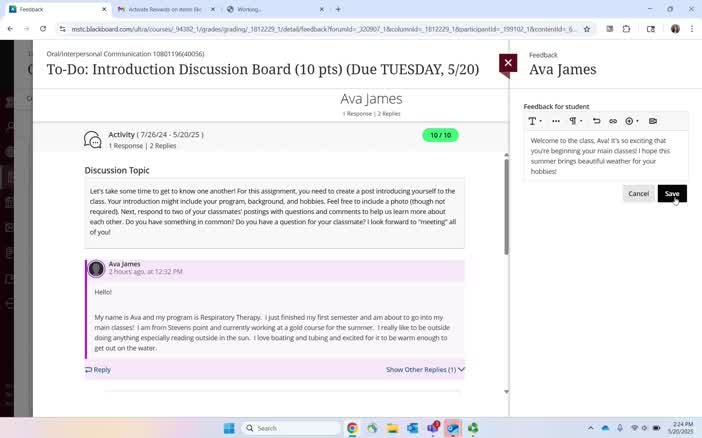This screenshot has height=438, width=702.
Task: Reply to Ava James's post
Action: (98, 369)
